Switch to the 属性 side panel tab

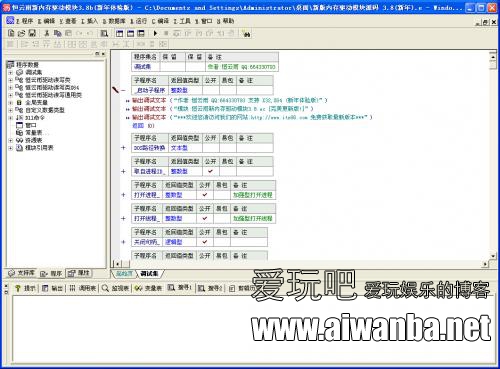[x=79, y=273]
